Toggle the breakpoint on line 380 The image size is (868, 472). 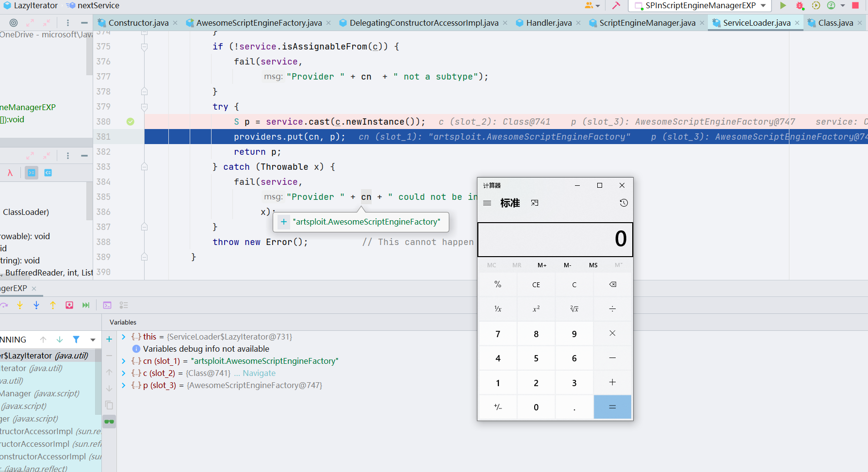point(131,122)
